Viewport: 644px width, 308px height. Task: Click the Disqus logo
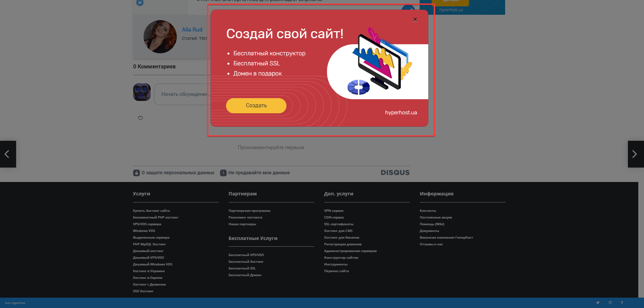(x=395, y=173)
